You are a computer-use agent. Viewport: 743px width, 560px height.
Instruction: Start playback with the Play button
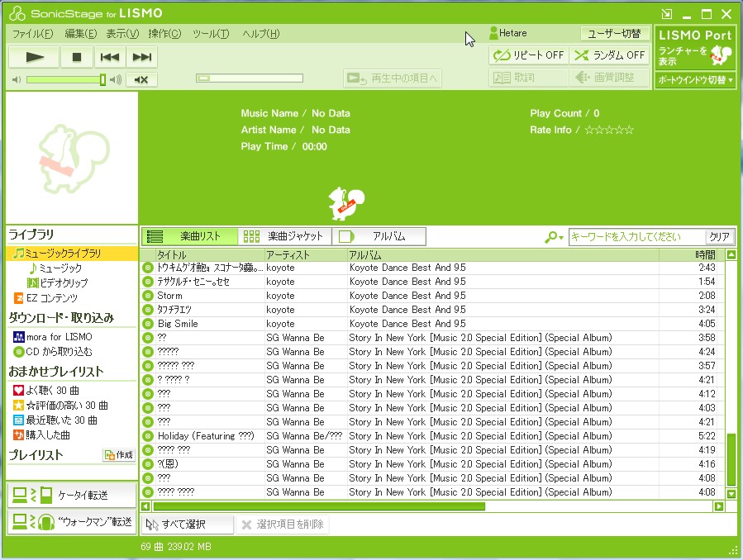34,57
